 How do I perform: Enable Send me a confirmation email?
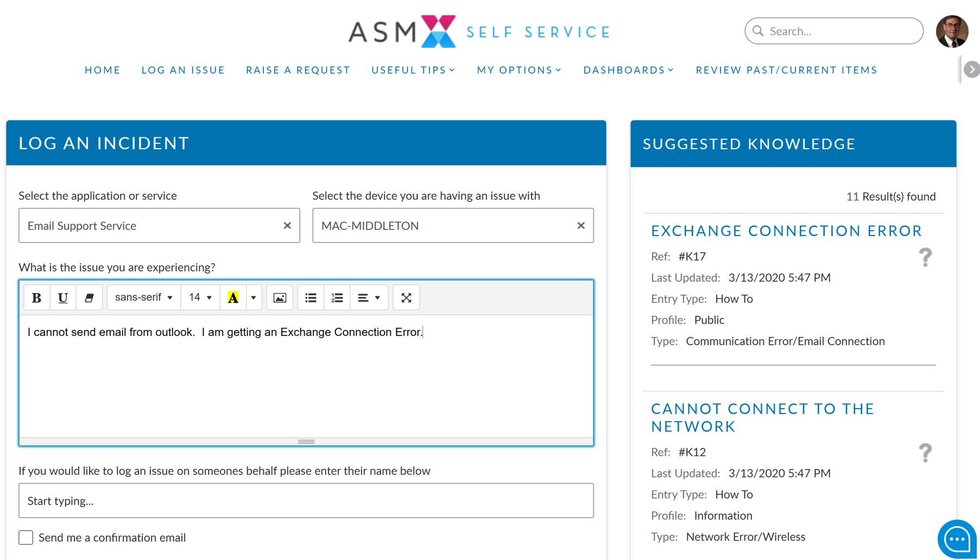click(x=26, y=537)
